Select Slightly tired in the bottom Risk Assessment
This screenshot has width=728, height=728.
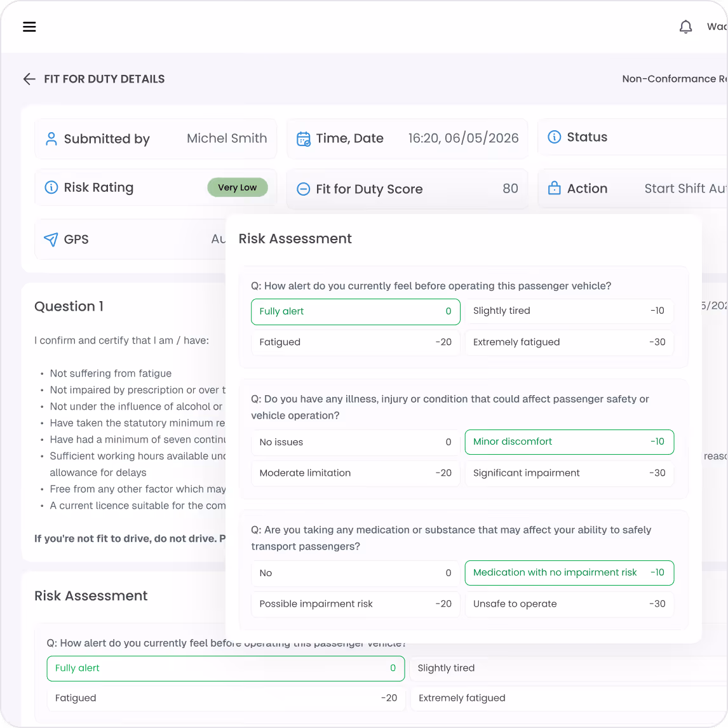(x=569, y=668)
